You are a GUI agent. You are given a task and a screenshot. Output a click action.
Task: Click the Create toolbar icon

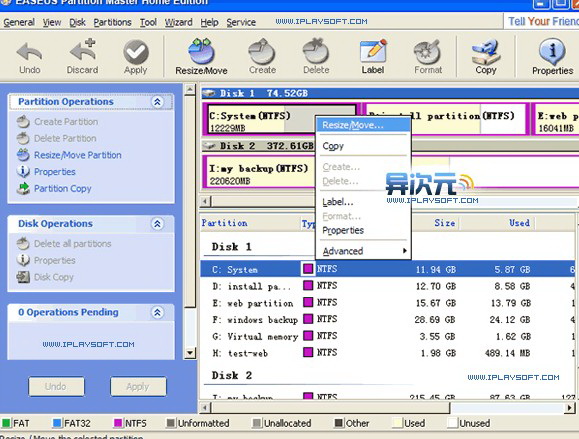[x=262, y=56]
